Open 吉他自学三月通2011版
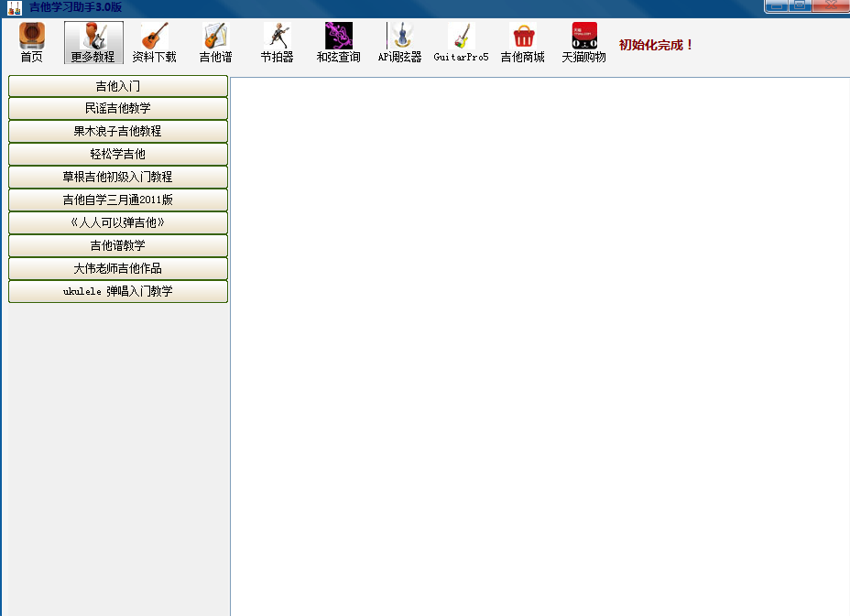The width and height of the screenshot is (850, 616). pyautogui.click(x=118, y=200)
